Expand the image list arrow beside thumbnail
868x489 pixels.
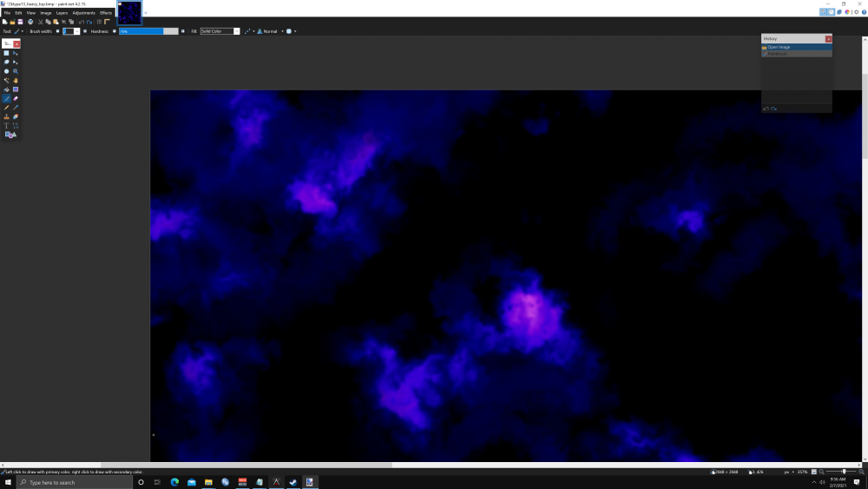click(146, 13)
